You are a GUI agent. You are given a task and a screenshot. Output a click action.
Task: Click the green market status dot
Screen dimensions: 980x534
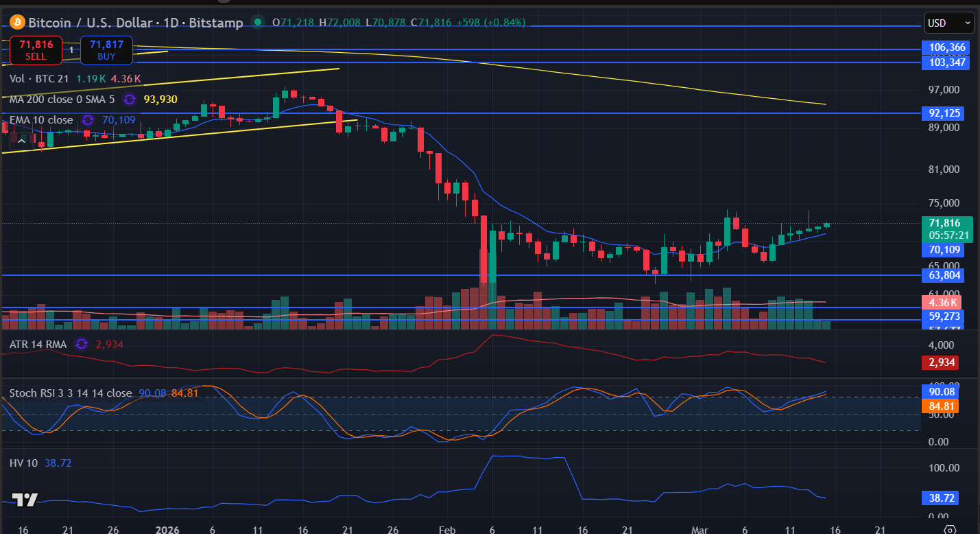[258, 23]
